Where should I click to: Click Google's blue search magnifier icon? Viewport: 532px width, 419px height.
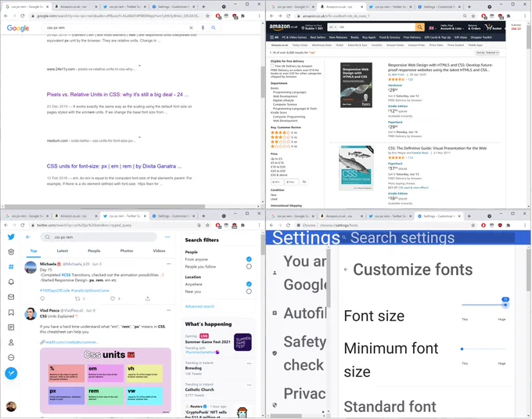[x=214, y=28]
